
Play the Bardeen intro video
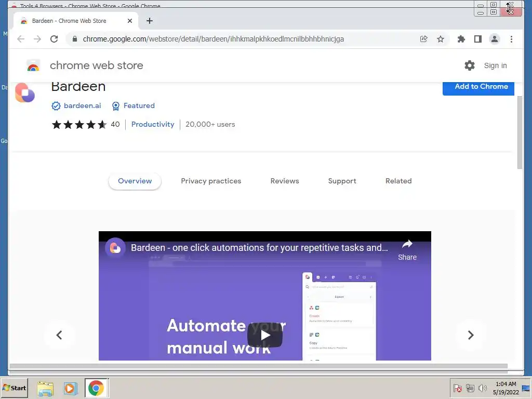[x=265, y=335]
